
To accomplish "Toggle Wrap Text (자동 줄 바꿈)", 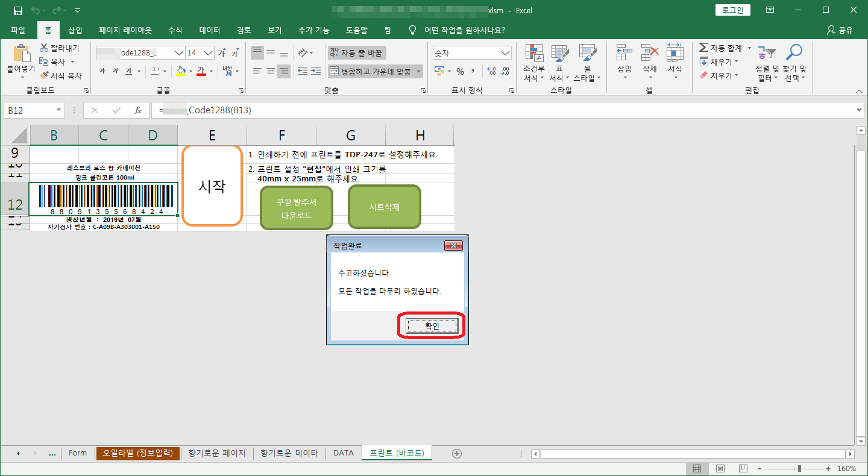I will tap(356, 53).
